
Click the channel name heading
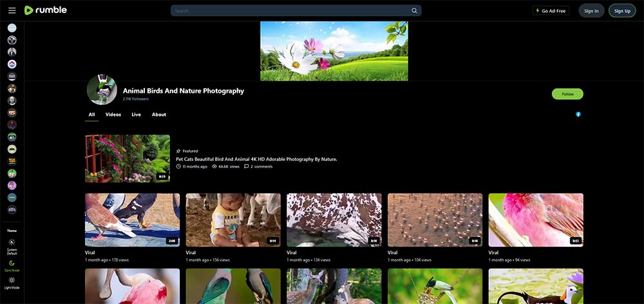point(183,91)
